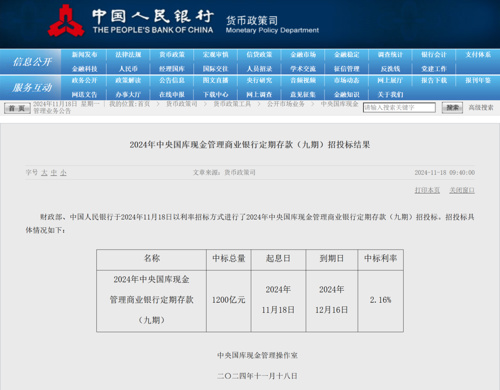
Task: Click the 1200亿元 table cell
Action: click(x=229, y=301)
